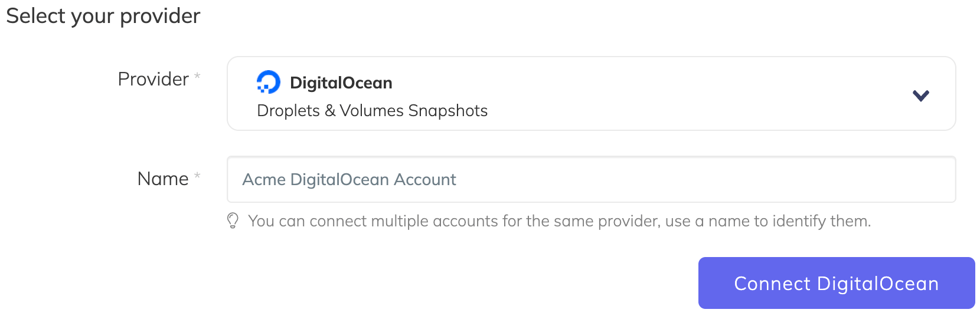
Task: Click the "Name" field label
Action: pyautogui.click(x=162, y=179)
